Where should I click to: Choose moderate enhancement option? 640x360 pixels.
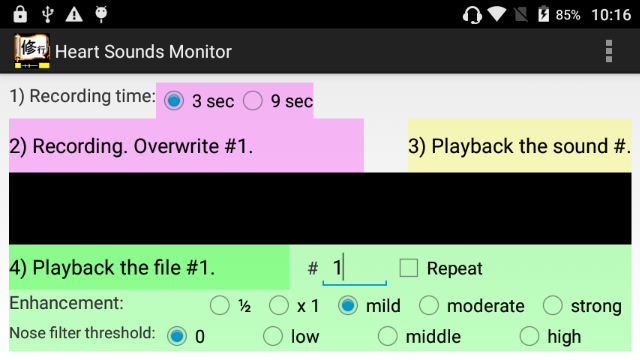471,306
